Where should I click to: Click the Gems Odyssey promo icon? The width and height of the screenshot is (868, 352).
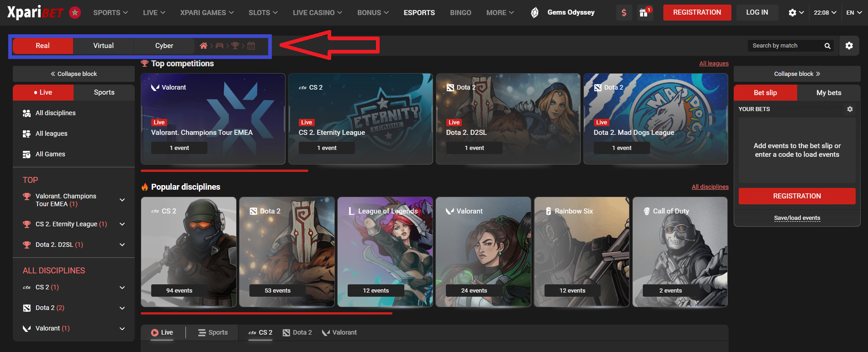click(535, 13)
